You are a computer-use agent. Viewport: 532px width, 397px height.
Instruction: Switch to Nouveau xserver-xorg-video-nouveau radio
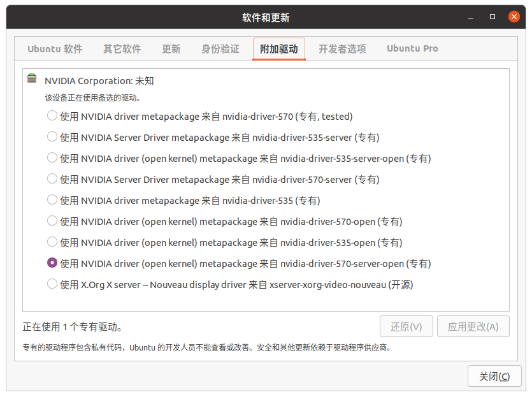pyautogui.click(x=52, y=284)
